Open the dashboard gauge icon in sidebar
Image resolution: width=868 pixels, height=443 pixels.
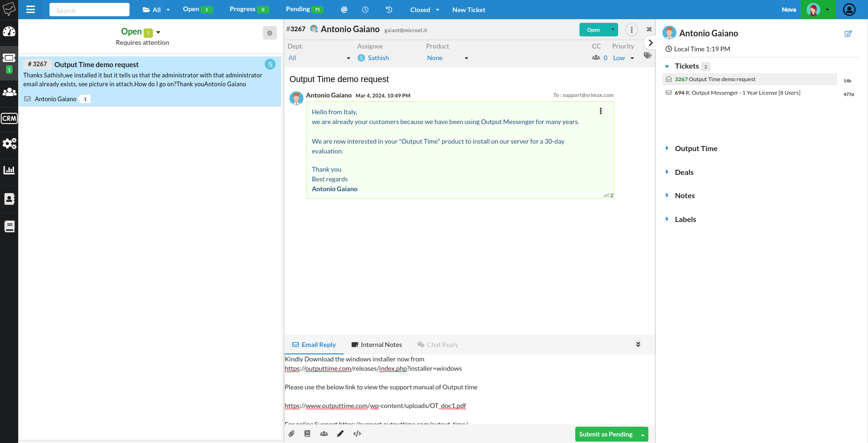9,31
